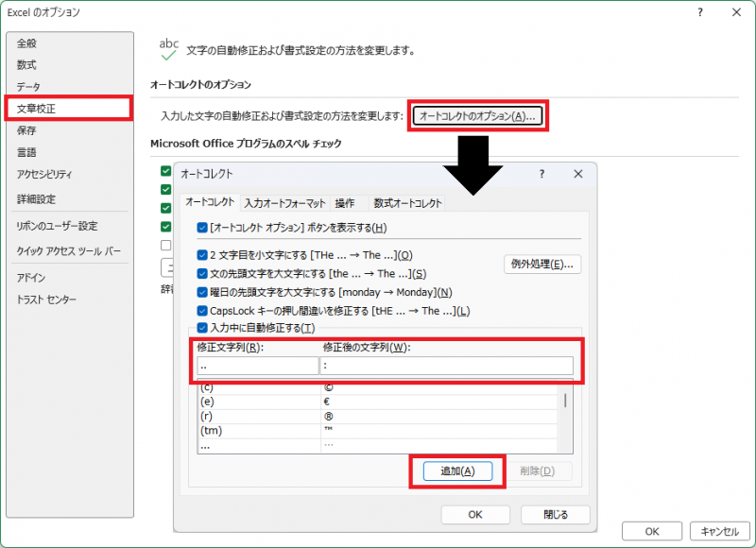This screenshot has height=548, width=756.
Task: Open トラスト センター settings category
Action: (46, 300)
